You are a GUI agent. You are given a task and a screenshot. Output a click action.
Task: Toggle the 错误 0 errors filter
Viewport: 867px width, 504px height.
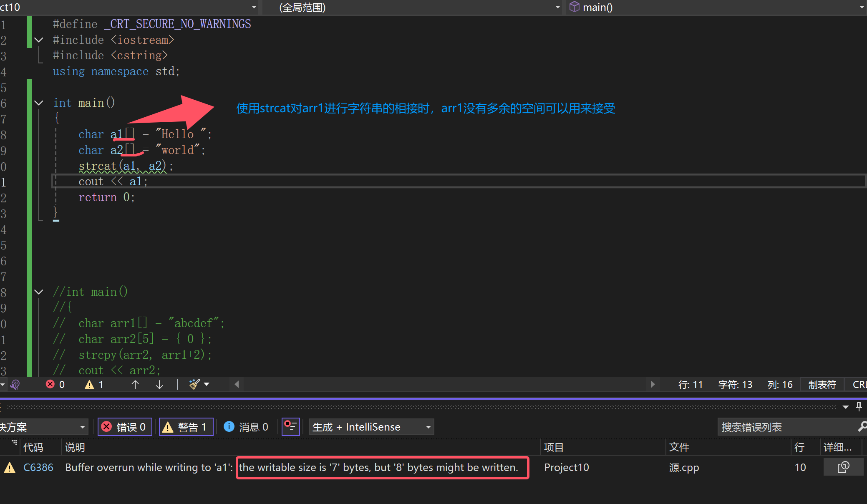pyautogui.click(x=124, y=427)
